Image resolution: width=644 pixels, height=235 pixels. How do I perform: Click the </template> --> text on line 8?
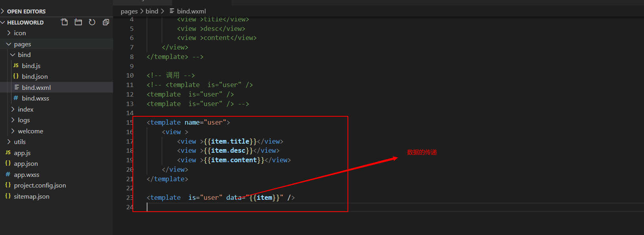[x=175, y=57]
